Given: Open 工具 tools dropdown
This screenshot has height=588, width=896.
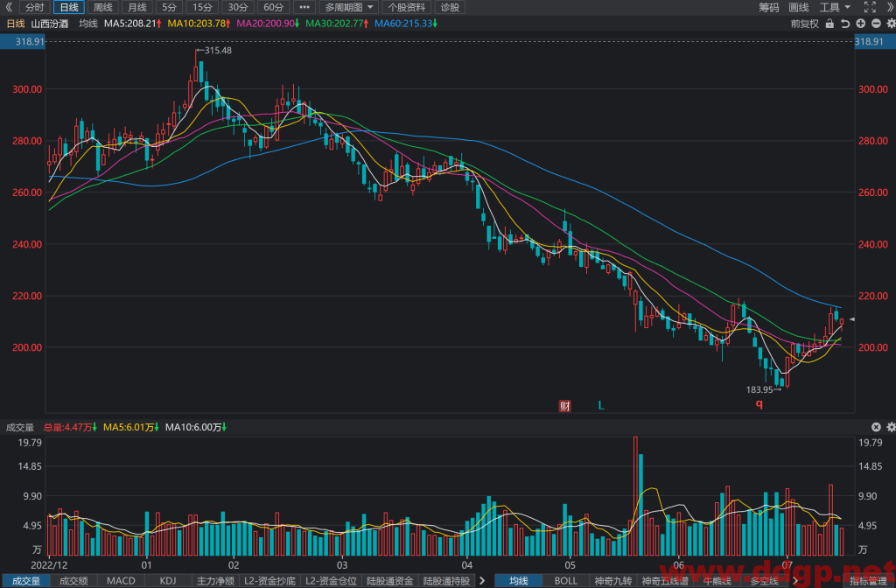Looking at the screenshot, I should point(835,7).
